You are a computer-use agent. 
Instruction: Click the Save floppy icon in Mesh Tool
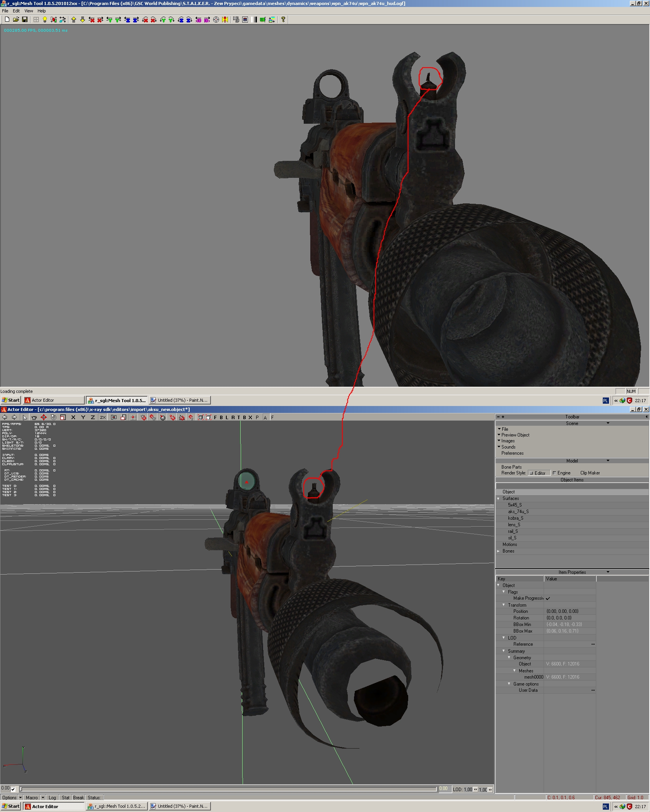(x=25, y=19)
